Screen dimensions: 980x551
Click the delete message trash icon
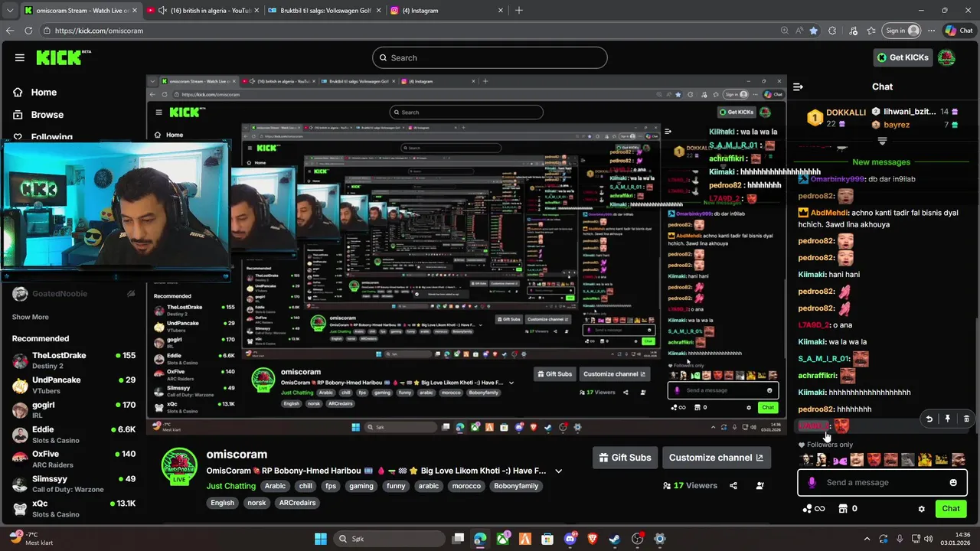tap(966, 419)
